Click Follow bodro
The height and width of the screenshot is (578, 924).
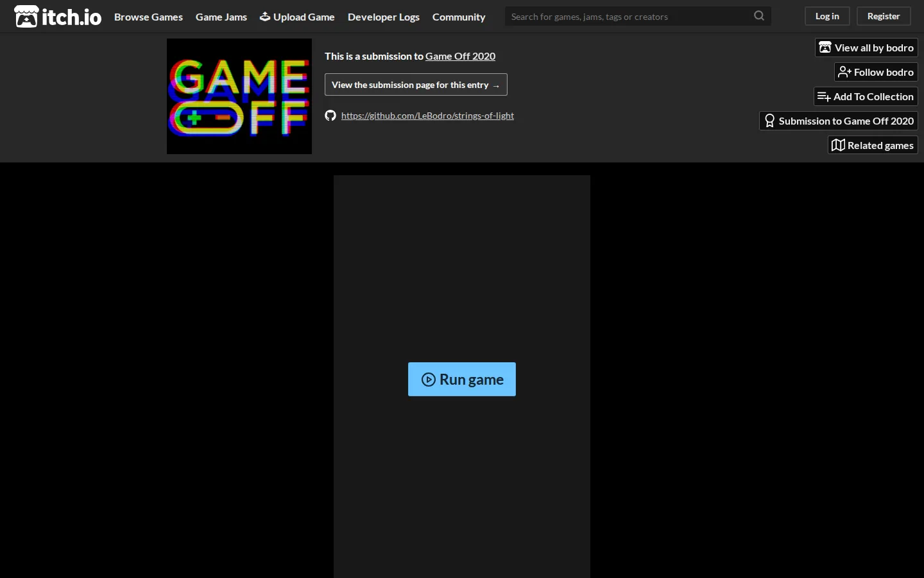(x=876, y=72)
